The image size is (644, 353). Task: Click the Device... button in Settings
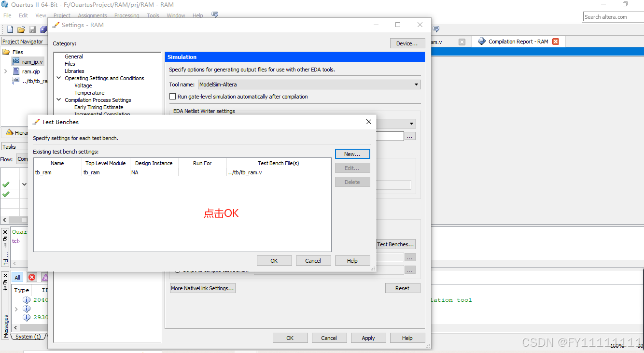coord(407,43)
